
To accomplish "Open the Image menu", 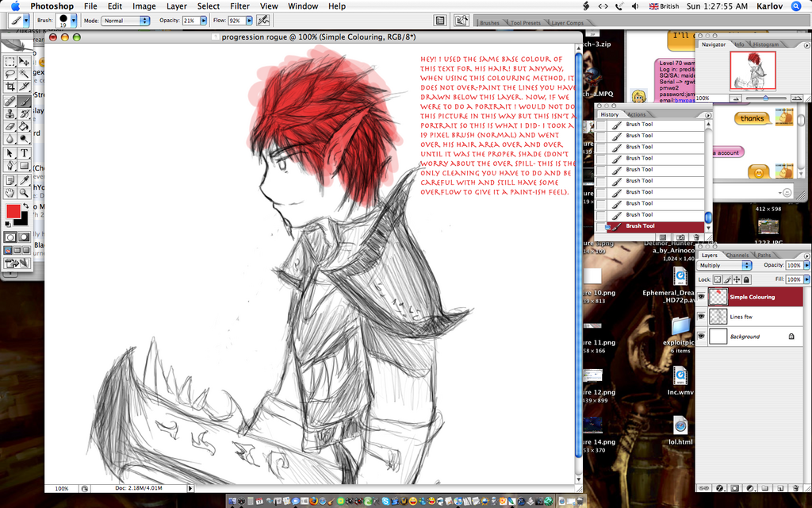I will (x=144, y=6).
